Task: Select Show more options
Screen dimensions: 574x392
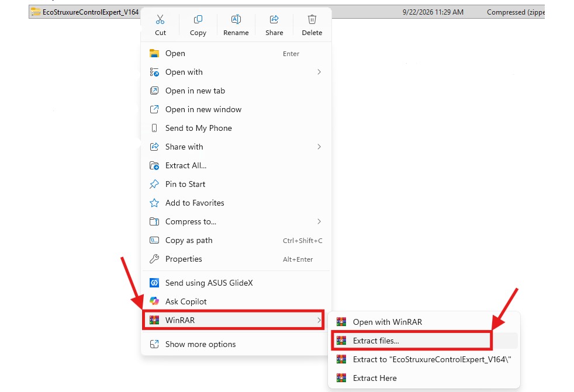Action: point(236,344)
